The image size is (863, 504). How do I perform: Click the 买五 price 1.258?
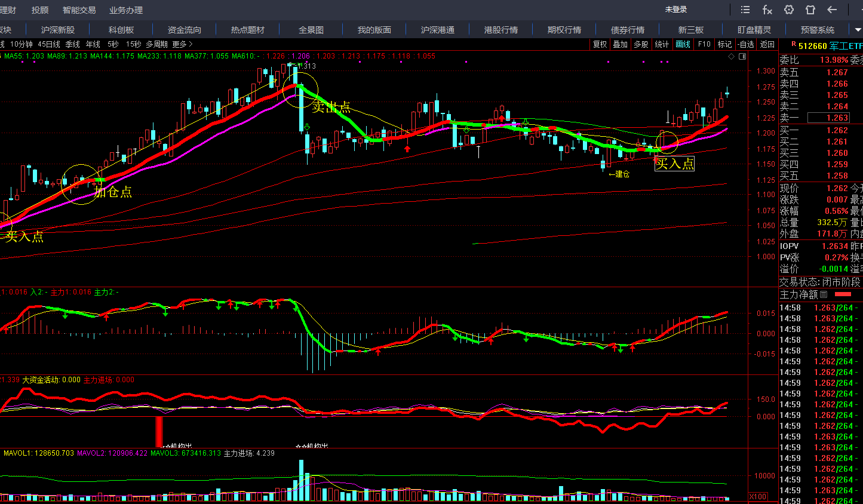(837, 176)
